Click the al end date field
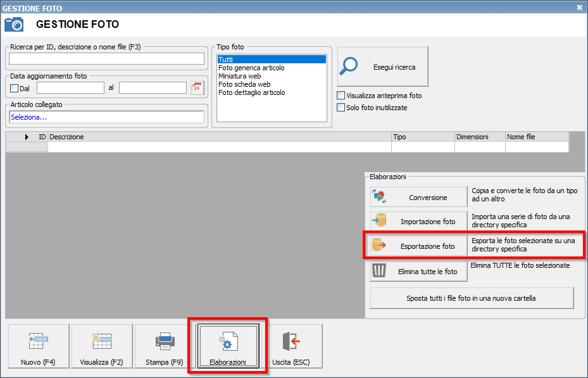This screenshot has width=588, height=378. [153, 88]
